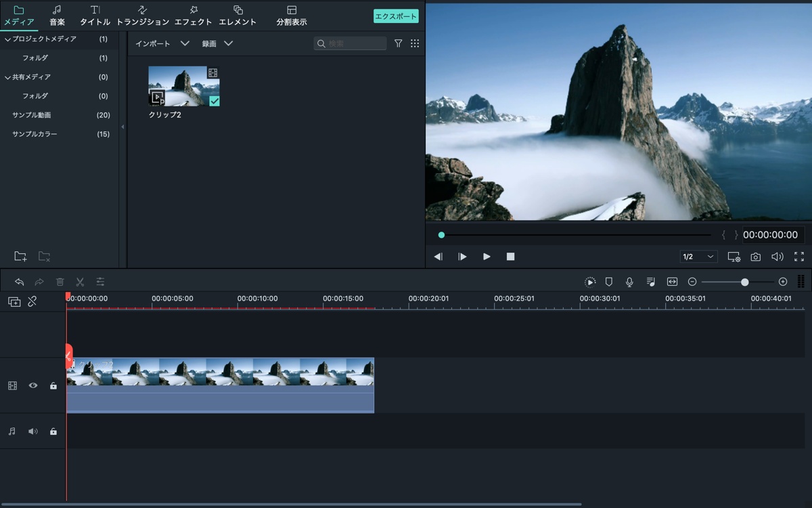Add a new timeline track

(14, 302)
